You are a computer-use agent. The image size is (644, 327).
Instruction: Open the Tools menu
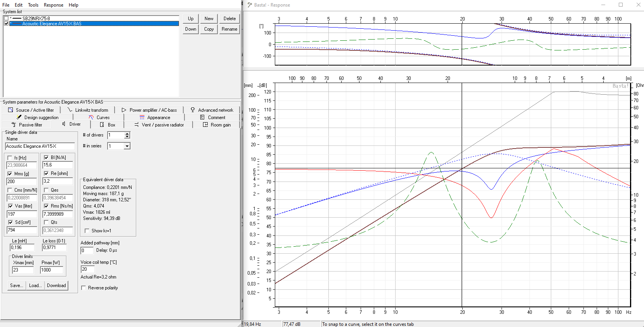(33, 5)
